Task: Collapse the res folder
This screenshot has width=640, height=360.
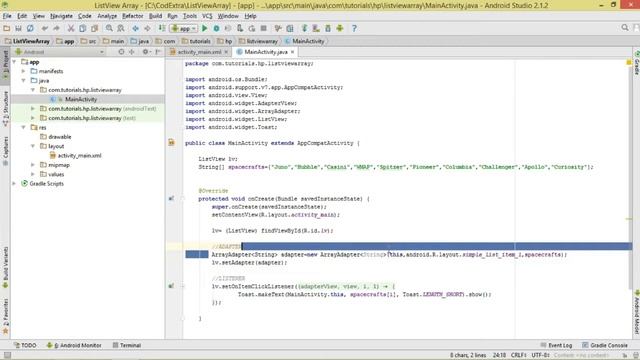Action: [x=24, y=127]
